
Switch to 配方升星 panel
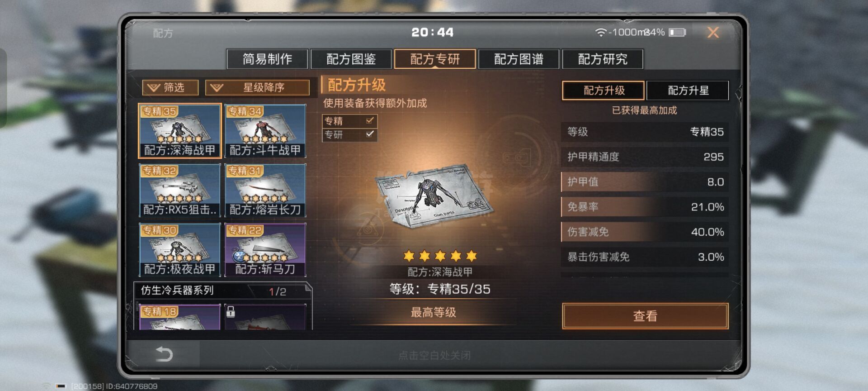click(688, 90)
